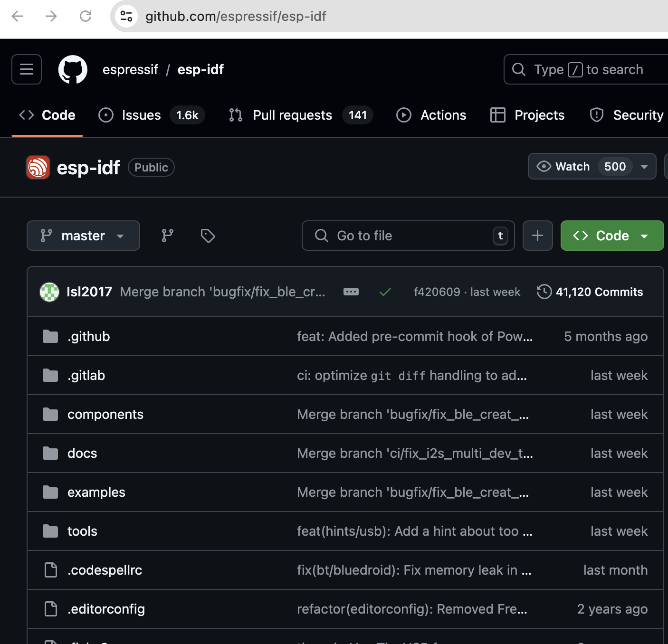Click the browser forward arrow
Screen dimensions: 668x644
[51, 17]
